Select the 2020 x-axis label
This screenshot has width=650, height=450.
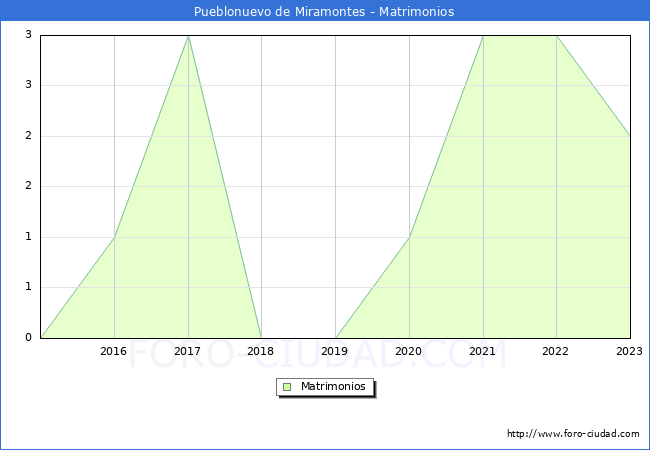click(x=408, y=351)
